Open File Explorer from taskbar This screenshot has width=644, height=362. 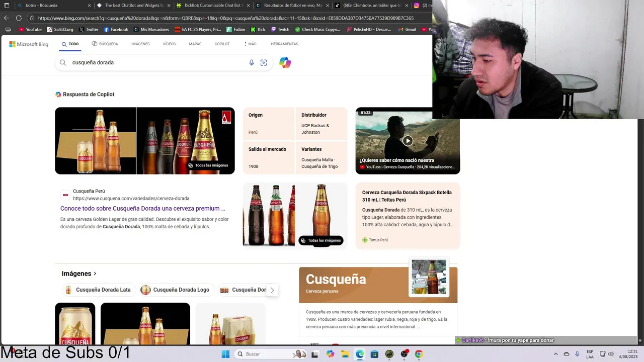coord(345,354)
